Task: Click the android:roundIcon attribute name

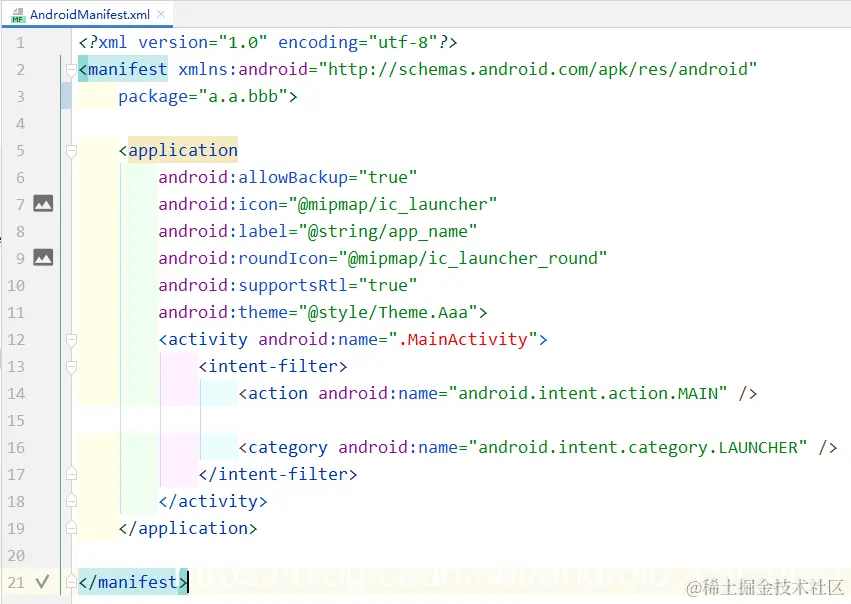Action: coord(243,258)
